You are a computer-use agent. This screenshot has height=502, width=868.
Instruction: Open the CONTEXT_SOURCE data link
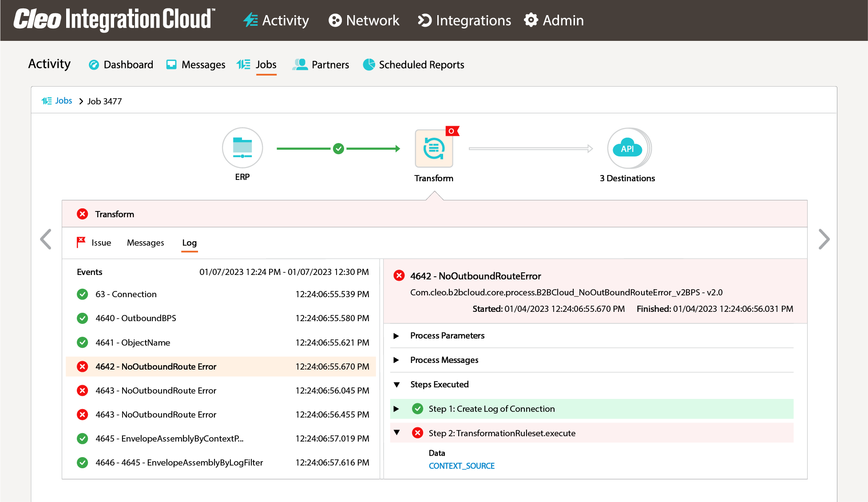click(462, 466)
